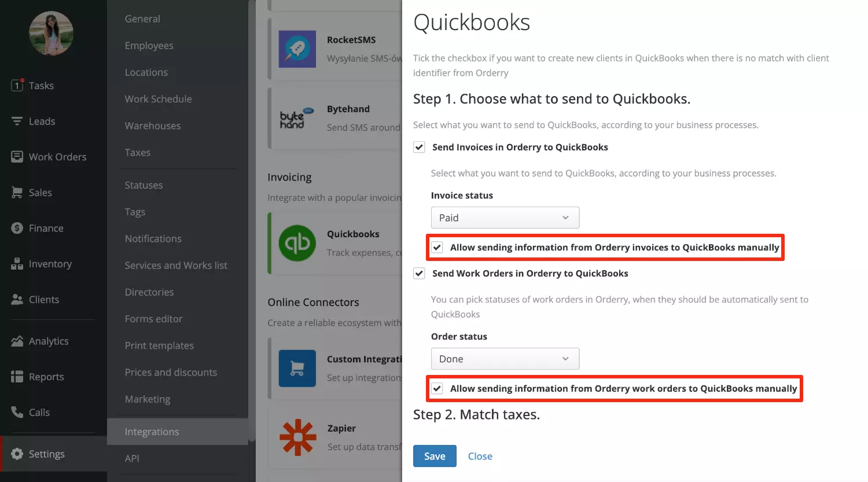Open Prices and discounts settings
The image size is (868, 482).
click(171, 372)
